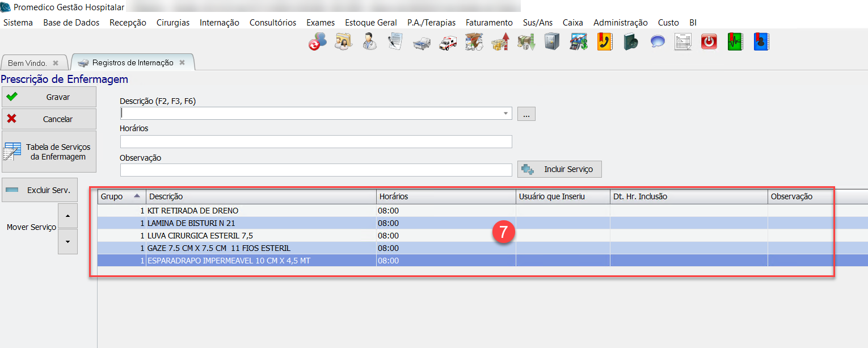Sort by the Grupo column header
The height and width of the screenshot is (348, 868).
coord(121,196)
